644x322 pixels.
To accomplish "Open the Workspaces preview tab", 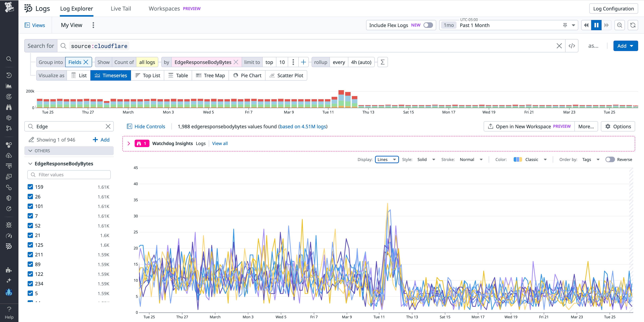I will point(164,8).
